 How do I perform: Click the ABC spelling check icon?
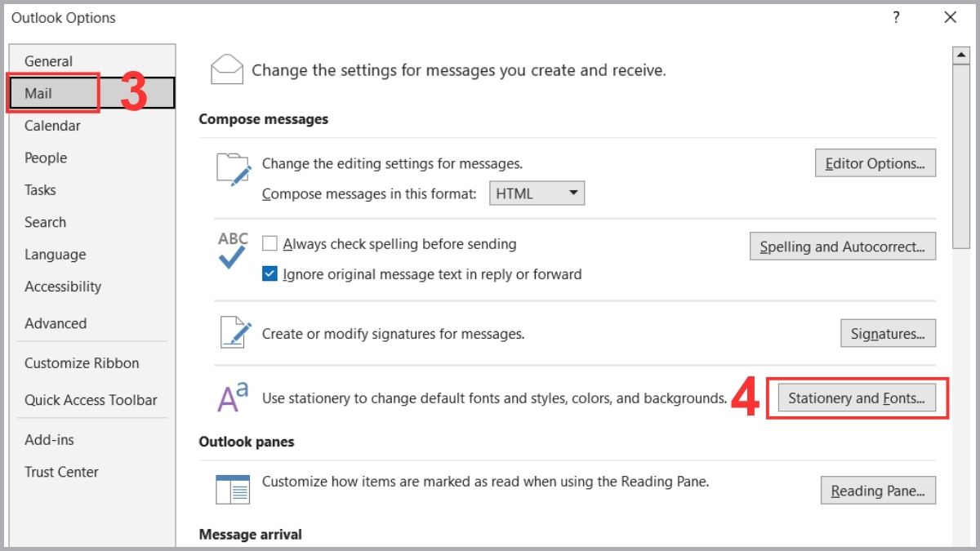coord(233,251)
